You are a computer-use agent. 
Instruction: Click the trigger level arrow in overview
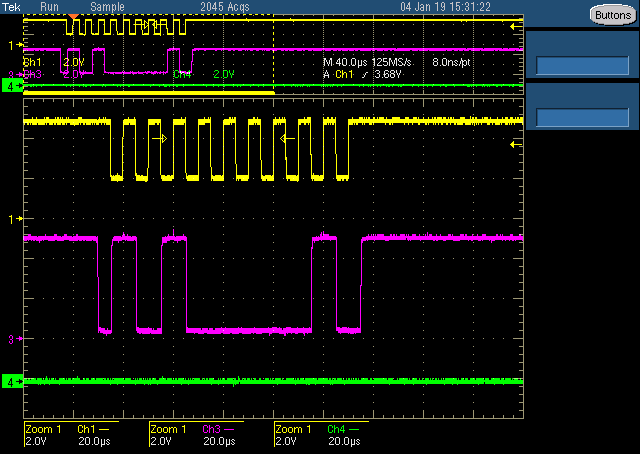pos(516,27)
